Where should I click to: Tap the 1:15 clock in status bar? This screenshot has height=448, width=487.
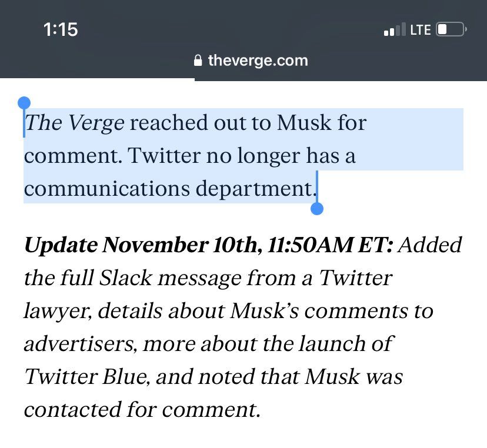[61, 29]
